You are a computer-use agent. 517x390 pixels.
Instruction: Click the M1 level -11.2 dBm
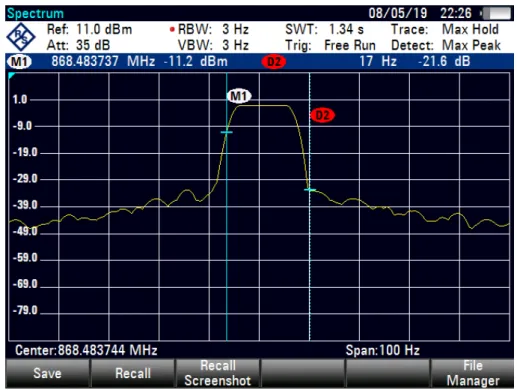pos(196,62)
